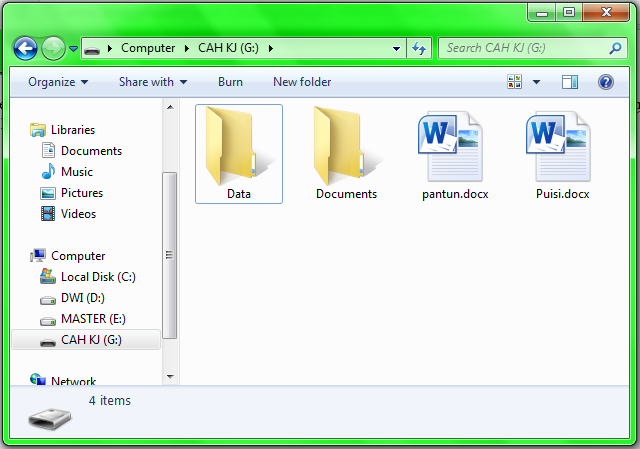
Task: Click the Puisi.docx file name
Action: click(x=562, y=194)
